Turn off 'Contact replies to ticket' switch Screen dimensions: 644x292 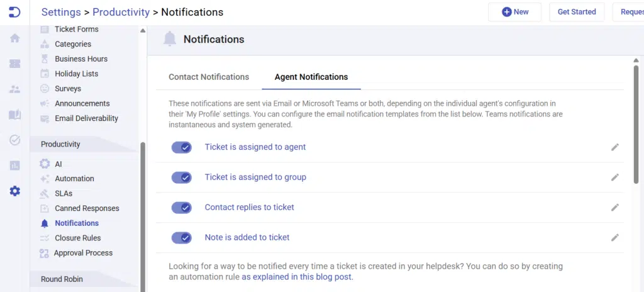pos(182,208)
